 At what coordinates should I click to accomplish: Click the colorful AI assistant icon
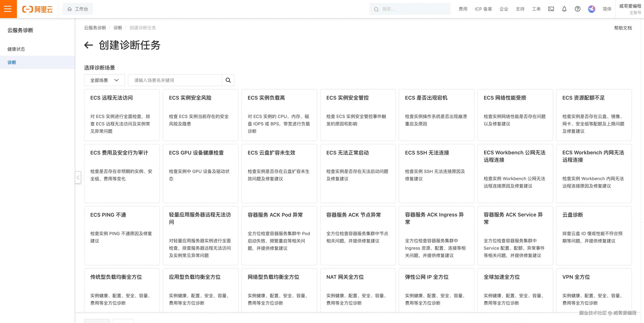(x=591, y=9)
